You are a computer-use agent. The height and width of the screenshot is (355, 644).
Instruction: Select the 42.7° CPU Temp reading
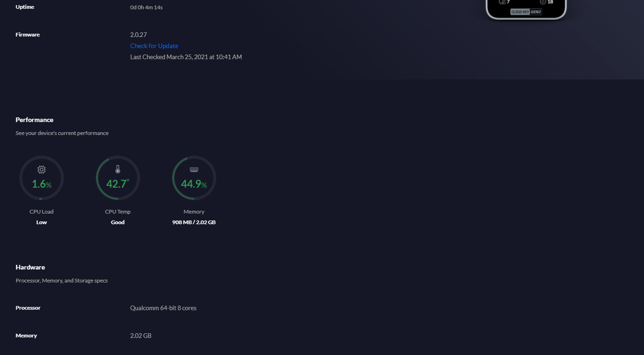(x=118, y=184)
